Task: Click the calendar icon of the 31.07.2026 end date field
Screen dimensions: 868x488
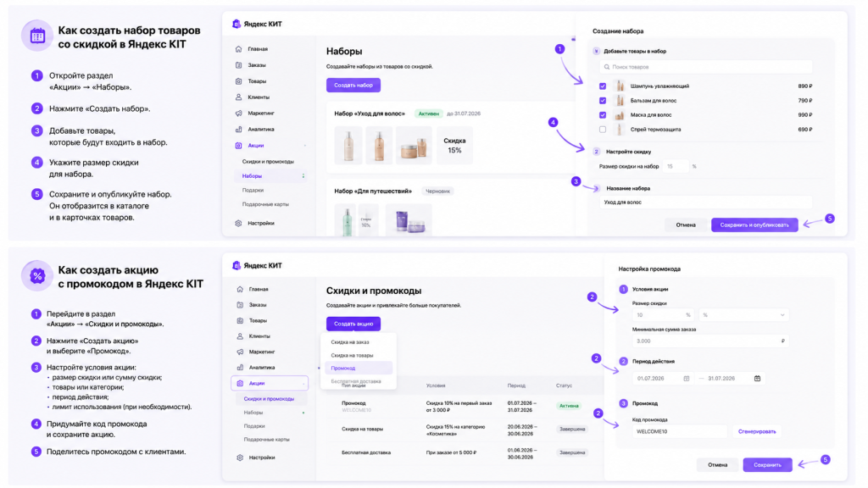Action: [x=757, y=379]
